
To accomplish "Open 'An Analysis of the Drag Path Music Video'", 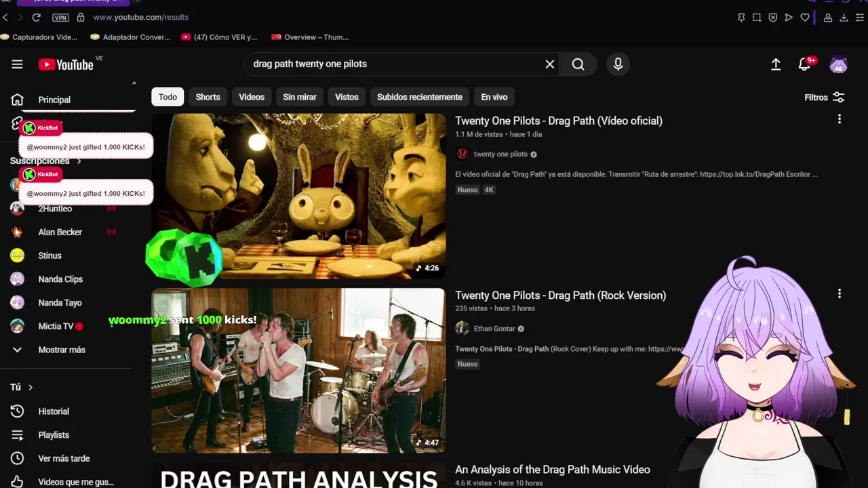I will click(x=553, y=470).
